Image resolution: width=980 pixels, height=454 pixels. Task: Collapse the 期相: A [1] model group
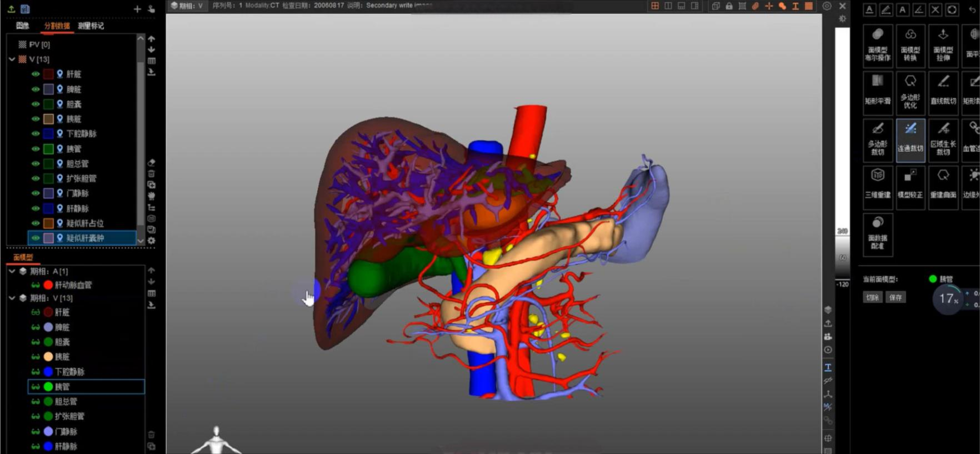point(12,271)
